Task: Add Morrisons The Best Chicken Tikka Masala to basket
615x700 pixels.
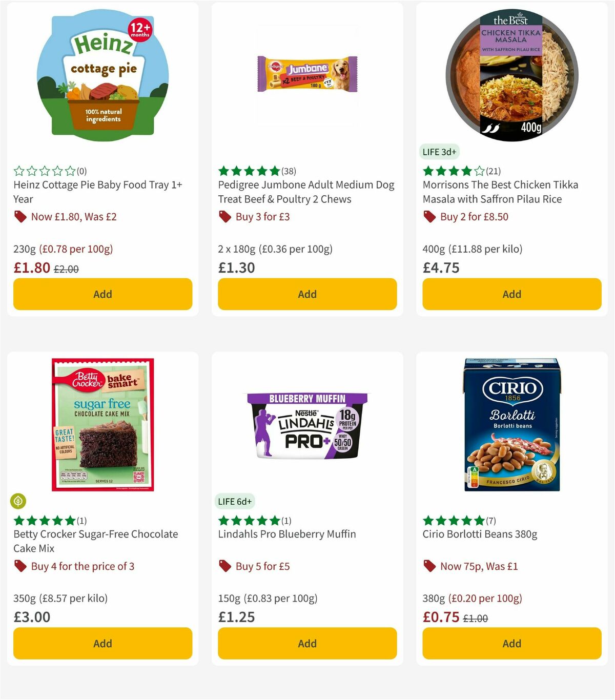Action: 511,294
